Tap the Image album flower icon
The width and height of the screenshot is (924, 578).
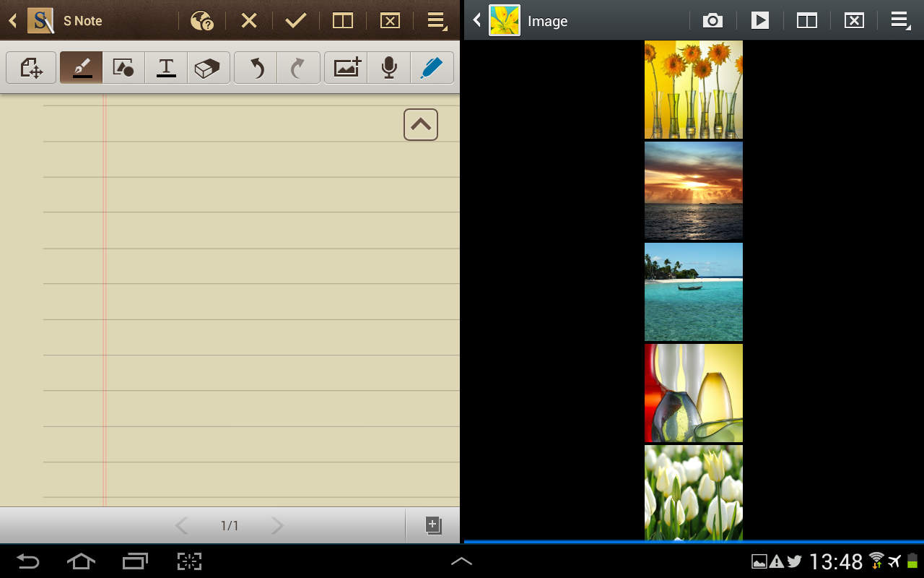[505, 20]
